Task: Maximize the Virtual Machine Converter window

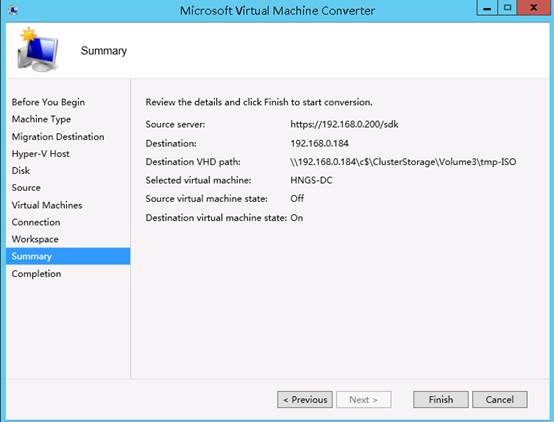Action: coord(507,8)
